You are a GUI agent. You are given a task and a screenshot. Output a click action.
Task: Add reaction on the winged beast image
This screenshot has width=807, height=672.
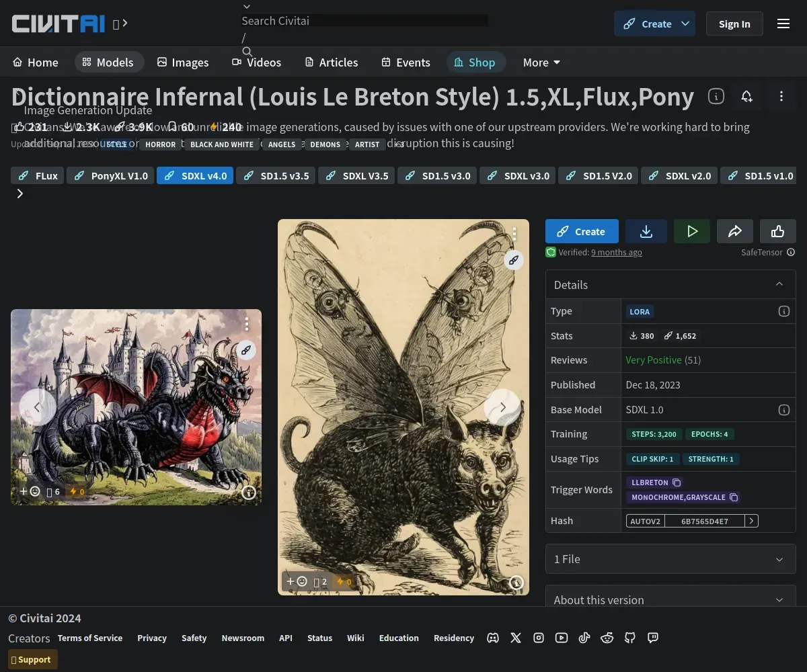coord(297,581)
